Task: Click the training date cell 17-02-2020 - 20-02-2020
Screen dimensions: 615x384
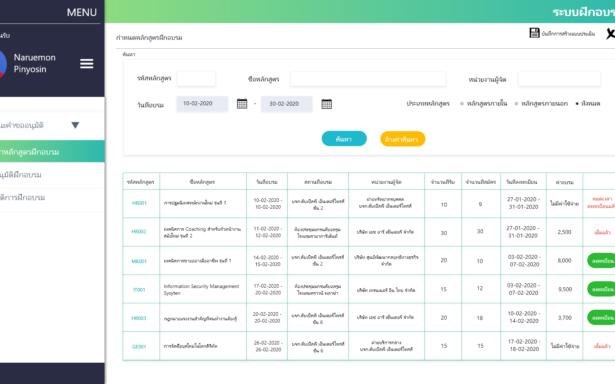Action: point(268,289)
